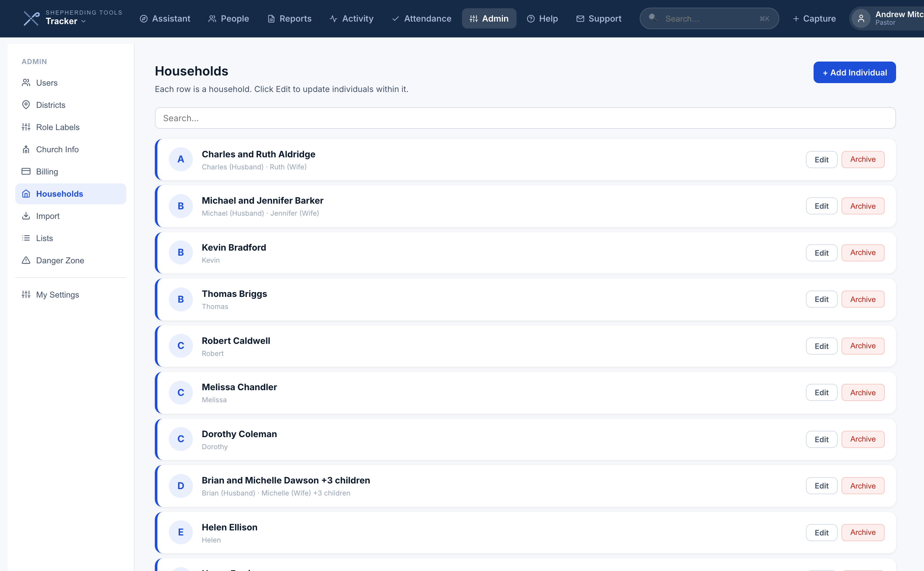This screenshot has width=924, height=571.
Task: Open the People tab in the navbar
Action: pos(228,18)
